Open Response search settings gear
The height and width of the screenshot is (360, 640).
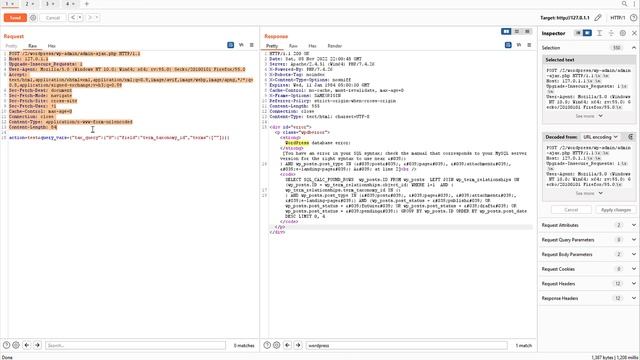(x=276, y=345)
